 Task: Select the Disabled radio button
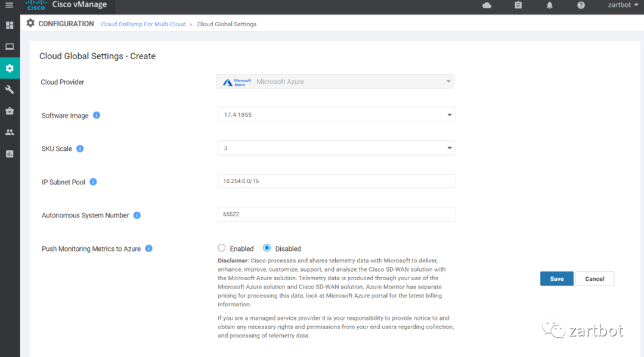point(267,248)
